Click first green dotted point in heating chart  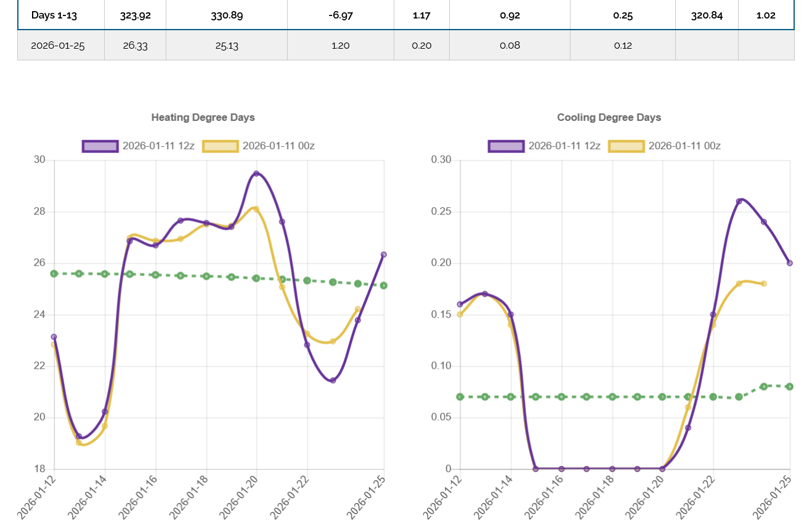coord(54,274)
